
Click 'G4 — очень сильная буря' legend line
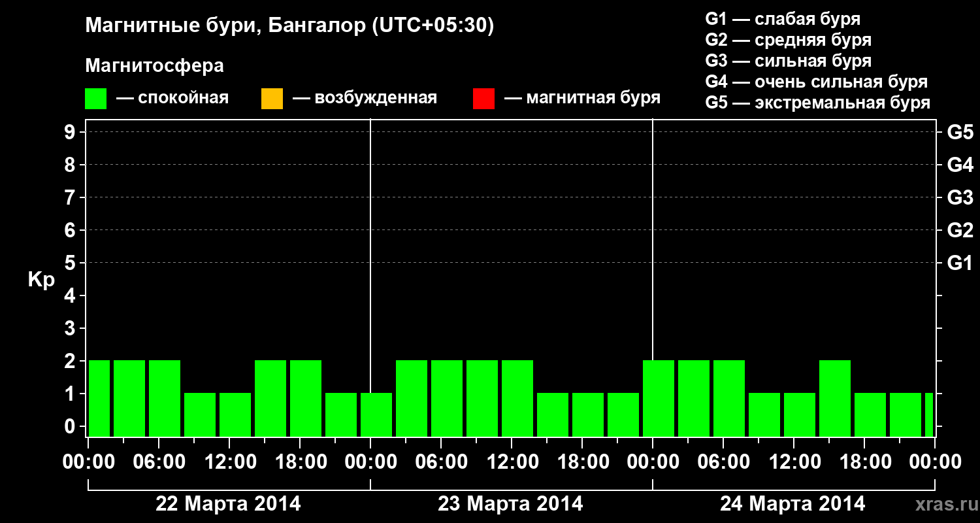(817, 82)
